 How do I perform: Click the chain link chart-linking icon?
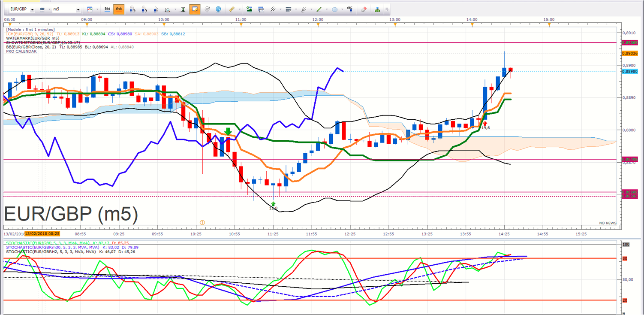pyautogui.click(x=42, y=9)
